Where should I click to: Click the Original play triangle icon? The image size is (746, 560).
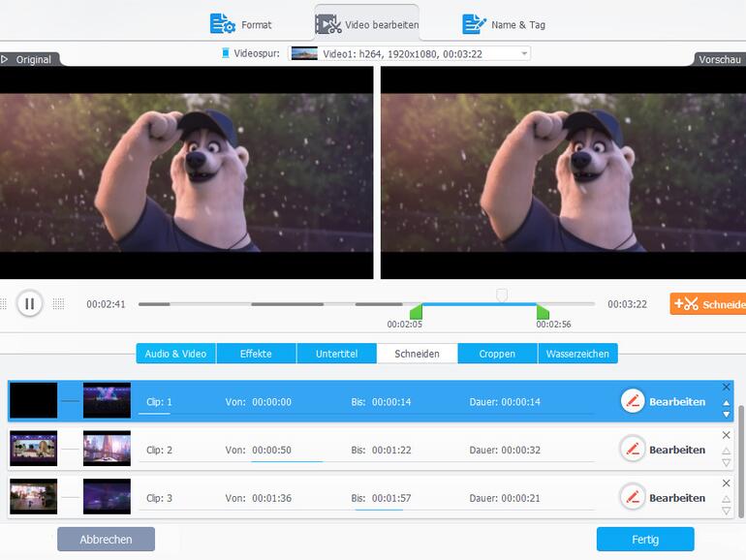point(5,59)
